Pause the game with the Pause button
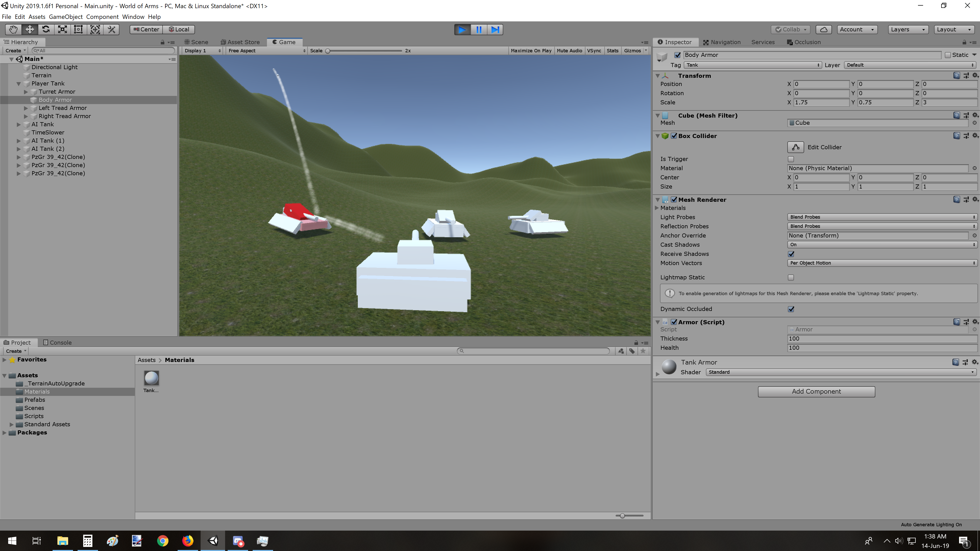The width and height of the screenshot is (980, 551). coord(479,29)
